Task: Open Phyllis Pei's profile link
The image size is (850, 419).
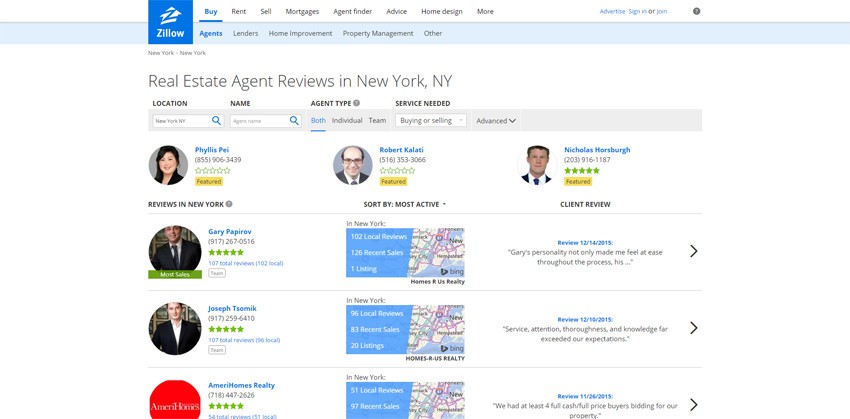Action: click(x=211, y=150)
